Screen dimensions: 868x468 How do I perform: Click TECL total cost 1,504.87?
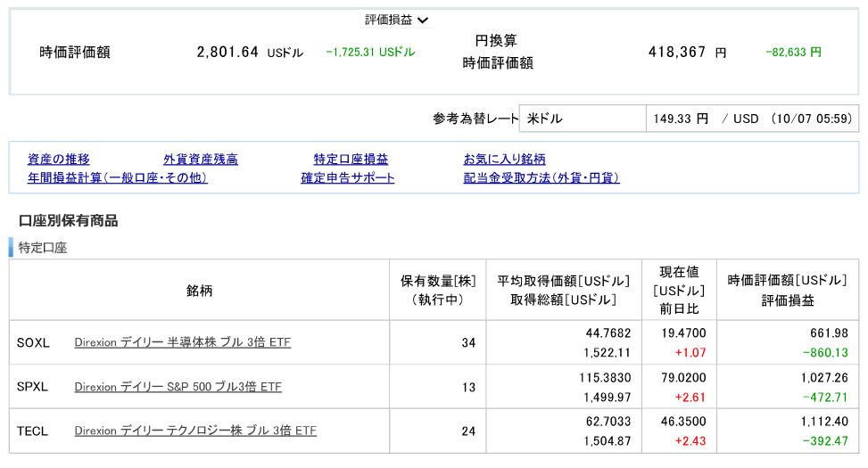click(608, 441)
